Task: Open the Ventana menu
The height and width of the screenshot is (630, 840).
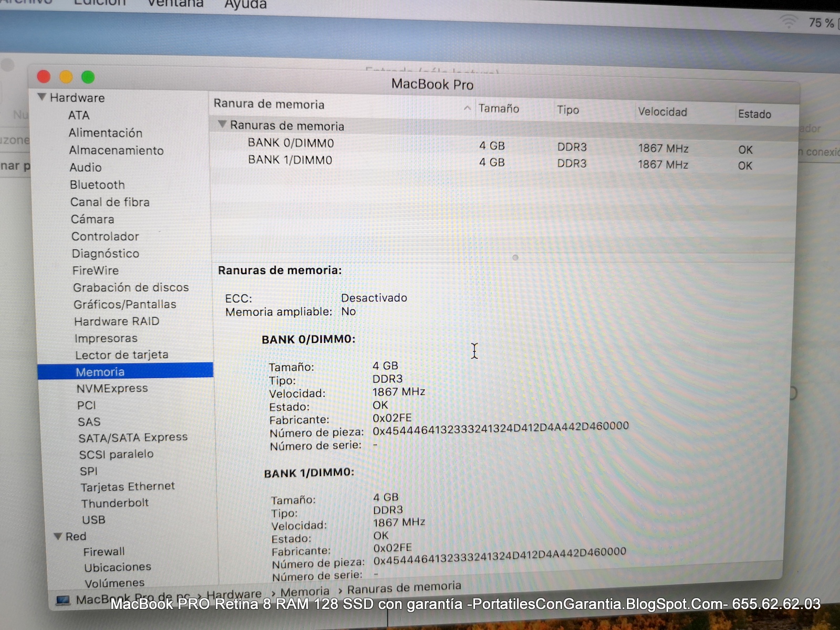Action: point(175,4)
